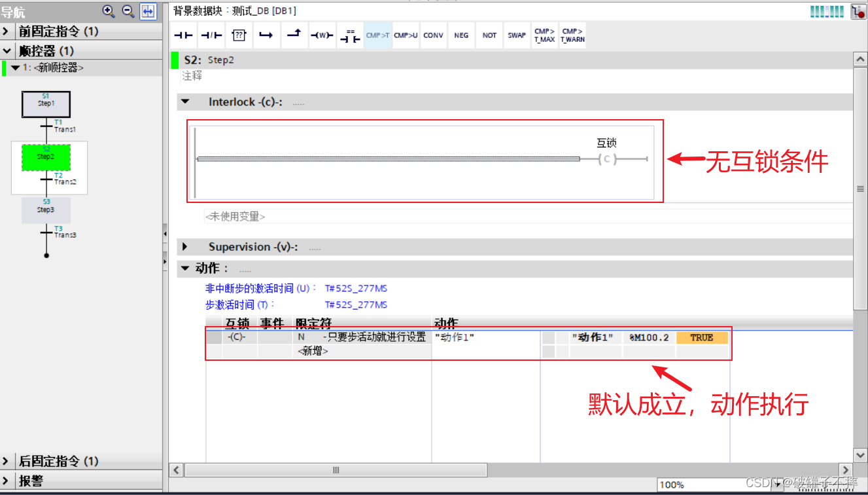Image resolution: width=868 pixels, height=495 pixels.
Task: Select the CMP>U instruction
Action: click(406, 35)
